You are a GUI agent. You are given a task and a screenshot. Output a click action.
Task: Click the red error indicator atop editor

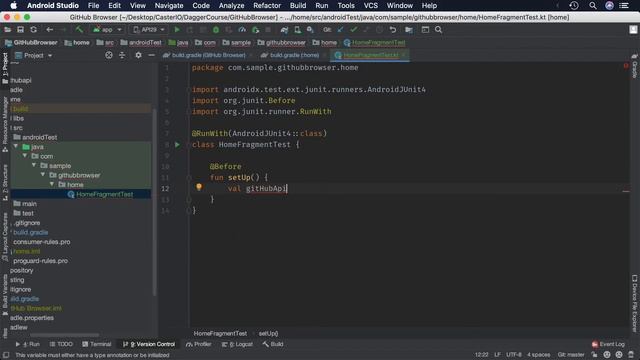coord(626,66)
